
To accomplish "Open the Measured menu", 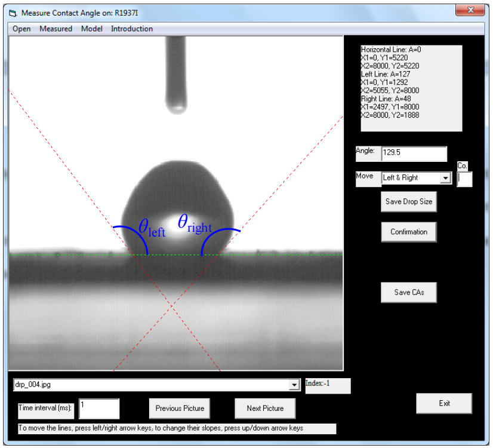I will tap(56, 29).
